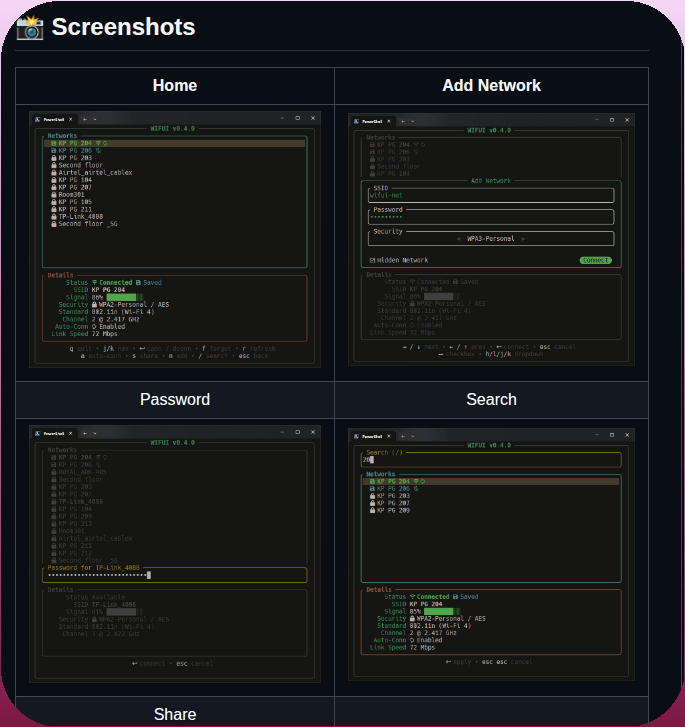Click the Password for TP-Link_4088 input
685x727 pixels.
pyautogui.click(x=175, y=575)
